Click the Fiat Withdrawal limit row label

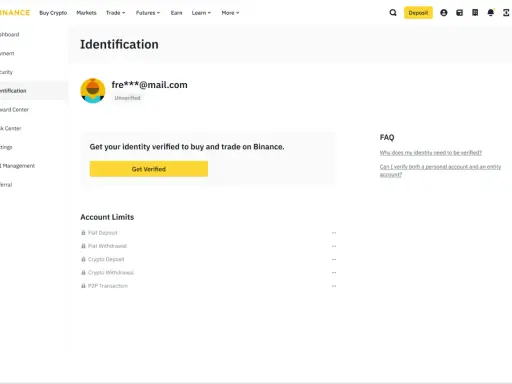click(x=107, y=246)
